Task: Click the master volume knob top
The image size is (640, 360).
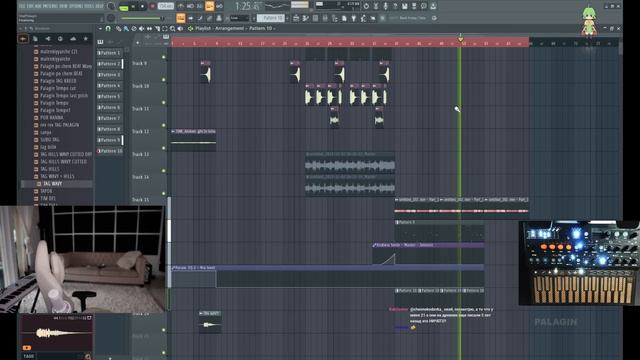Action: (111, 7)
